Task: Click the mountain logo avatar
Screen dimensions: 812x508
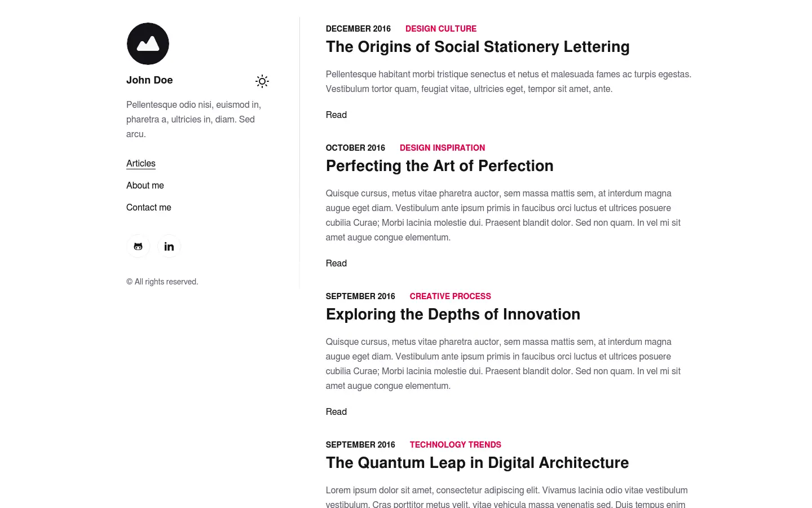Action: point(148,43)
